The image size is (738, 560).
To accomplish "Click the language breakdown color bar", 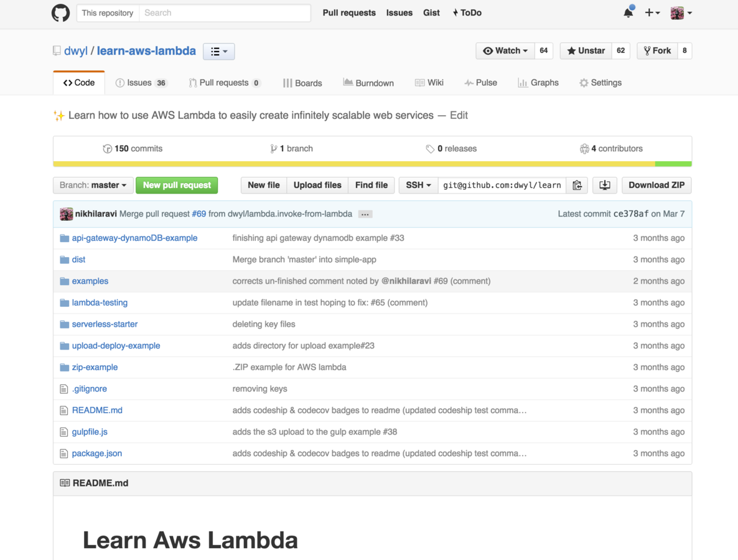I will click(372, 164).
